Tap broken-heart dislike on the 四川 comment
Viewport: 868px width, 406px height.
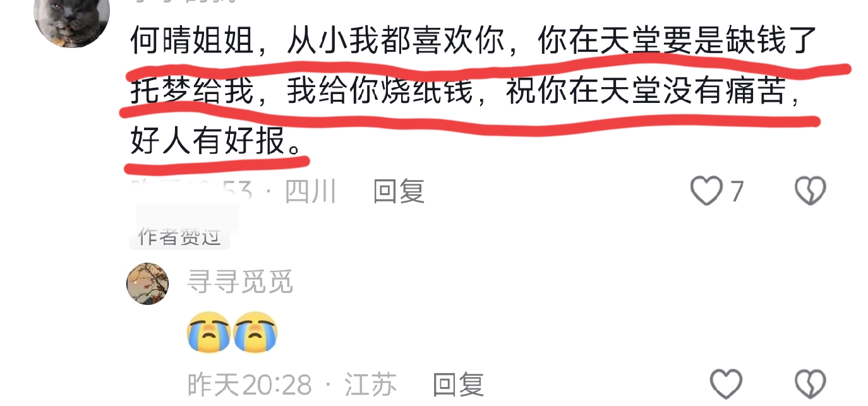[x=810, y=191]
